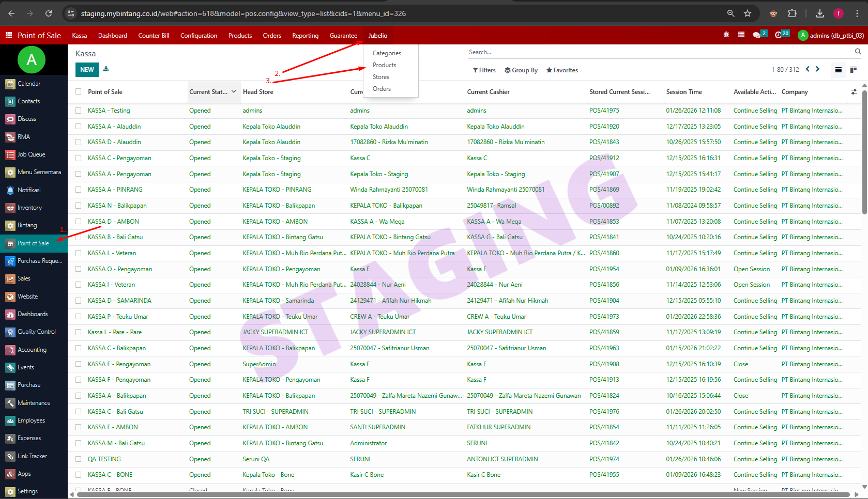
Task: Open the Group By dropdown
Action: pos(521,70)
